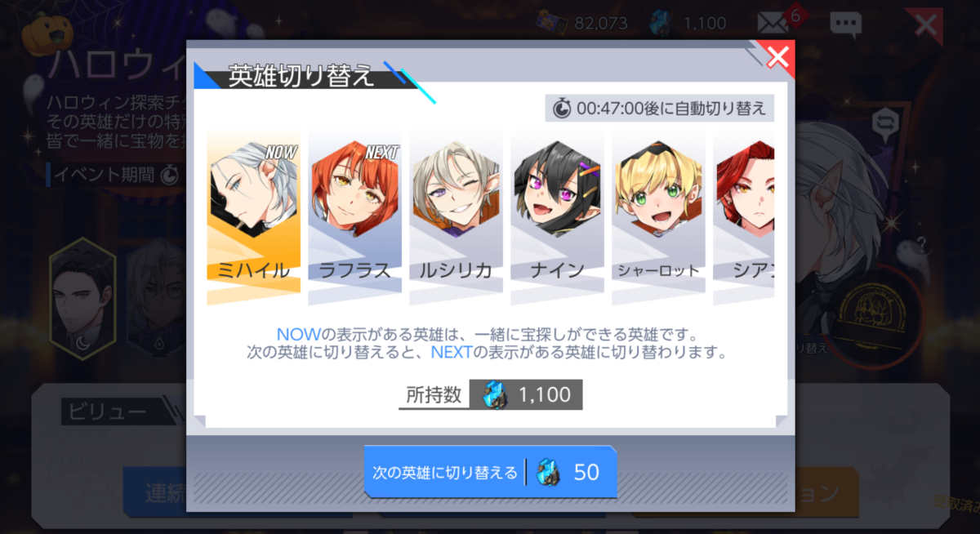Screen dimensions: 980x534
Task: Click the auto-switch timer clock icon
Action: (562, 108)
